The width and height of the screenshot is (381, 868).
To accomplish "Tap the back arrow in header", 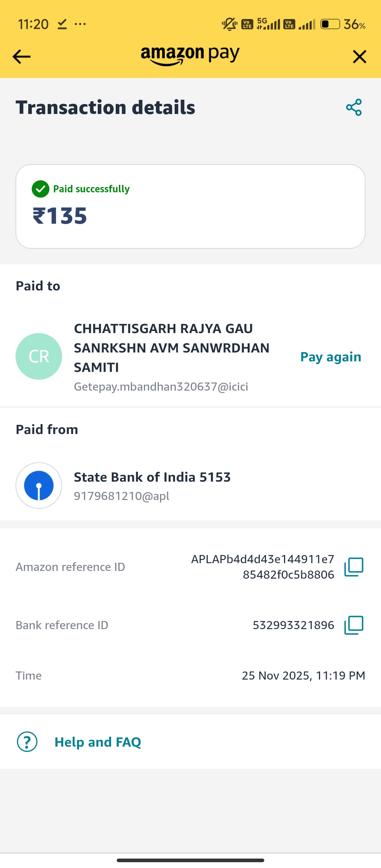I will pyautogui.click(x=22, y=56).
